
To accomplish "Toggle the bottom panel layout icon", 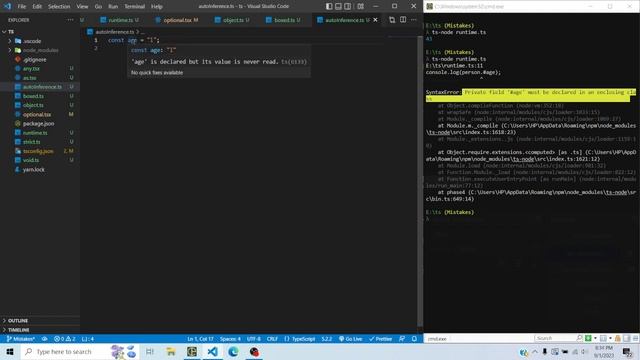I will (338, 7).
